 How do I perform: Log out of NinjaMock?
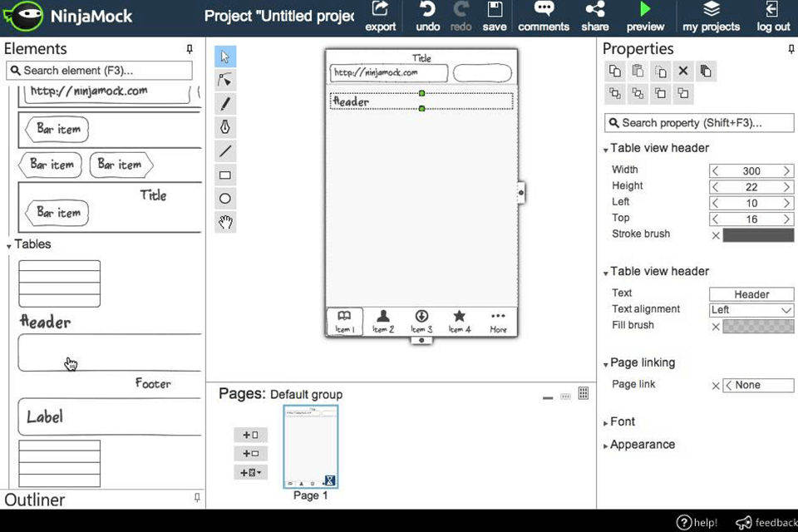pyautogui.click(x=772, y=17)
